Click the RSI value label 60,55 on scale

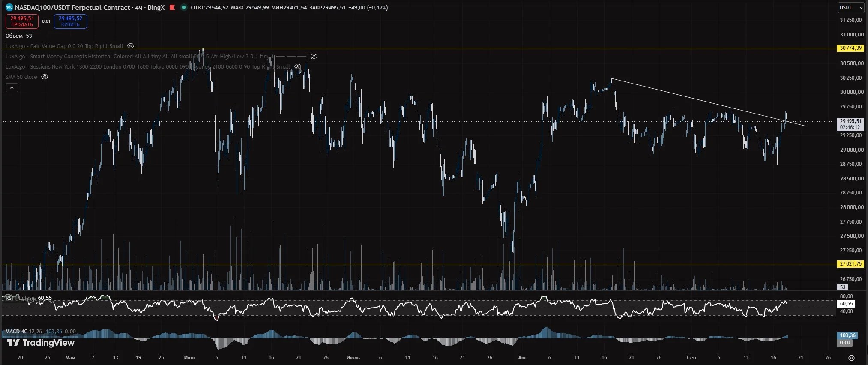(846, 304)
